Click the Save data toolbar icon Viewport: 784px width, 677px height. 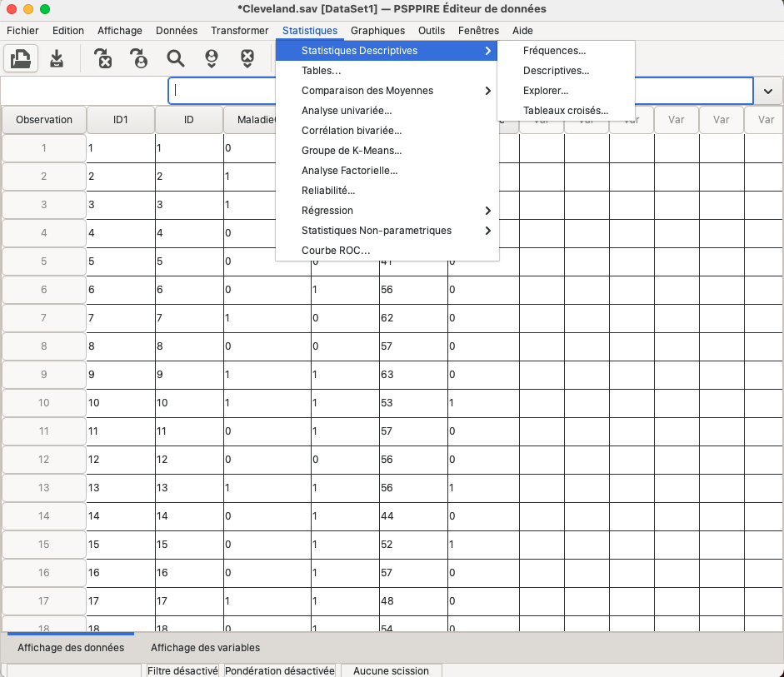click(x=57, y=58)
